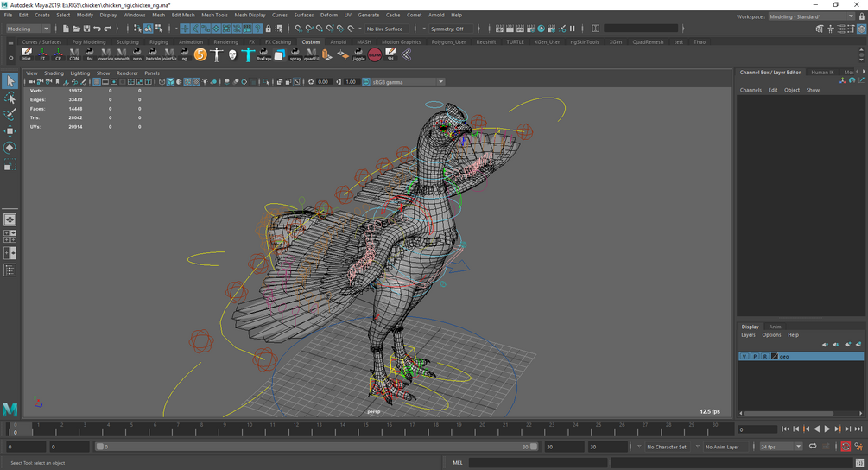This screenshot has height=470, width=868.
Task: Toggle snap to grids icon
Action: point(299,29)
